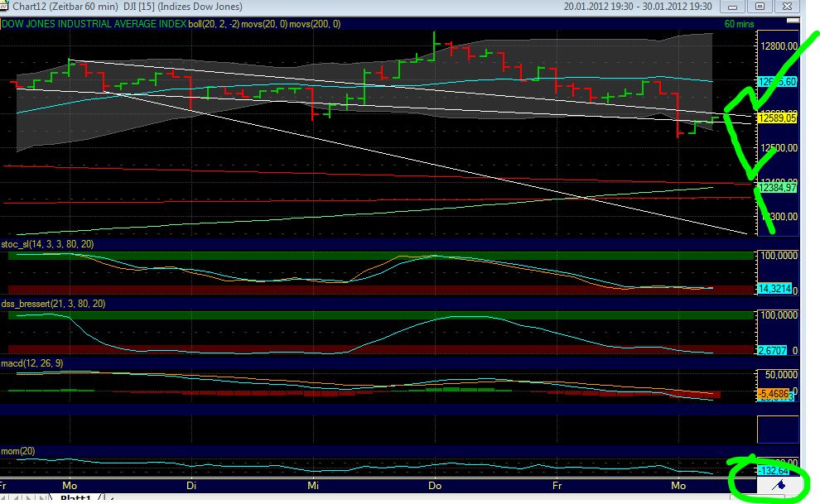Click the 14,3214 stochastic value tag
The height and width of the screenshot is (504, 820).
[774, 289]
